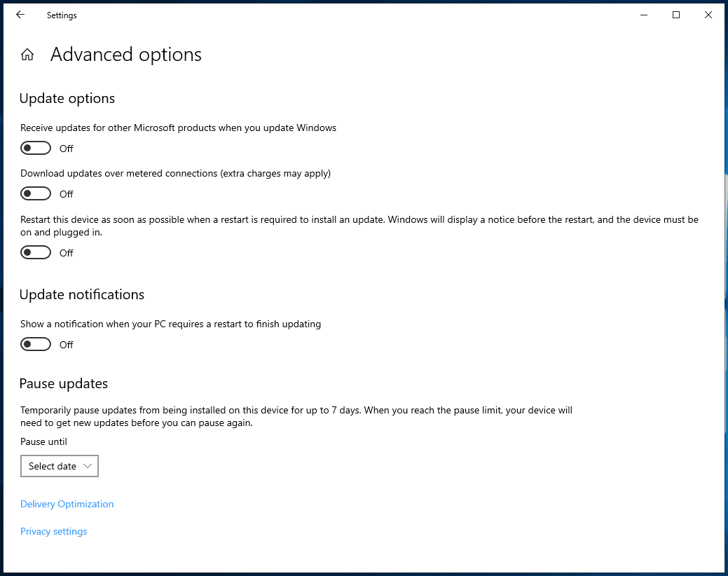Click the Pause until label
The image size is (728, 576).
(x=43, y=442)
